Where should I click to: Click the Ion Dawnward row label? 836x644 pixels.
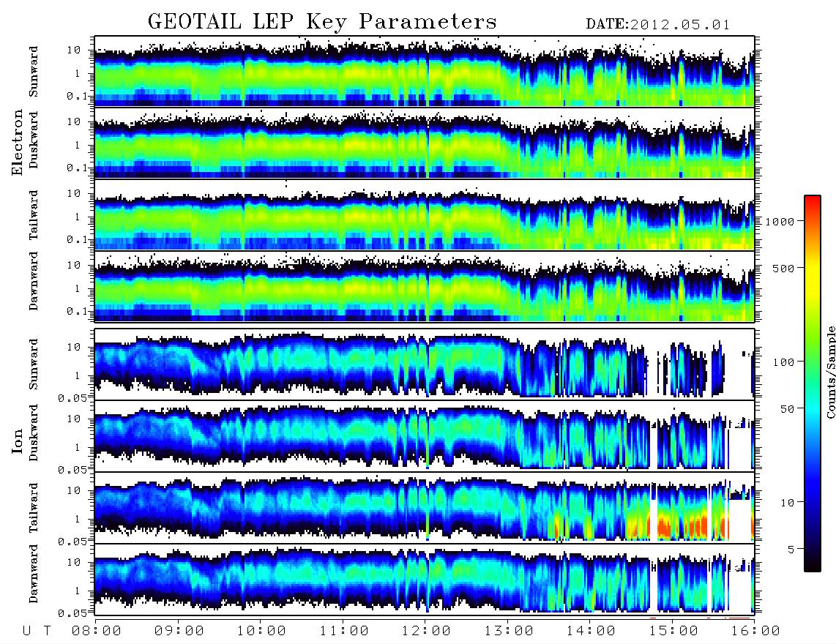tap(34, 574)
